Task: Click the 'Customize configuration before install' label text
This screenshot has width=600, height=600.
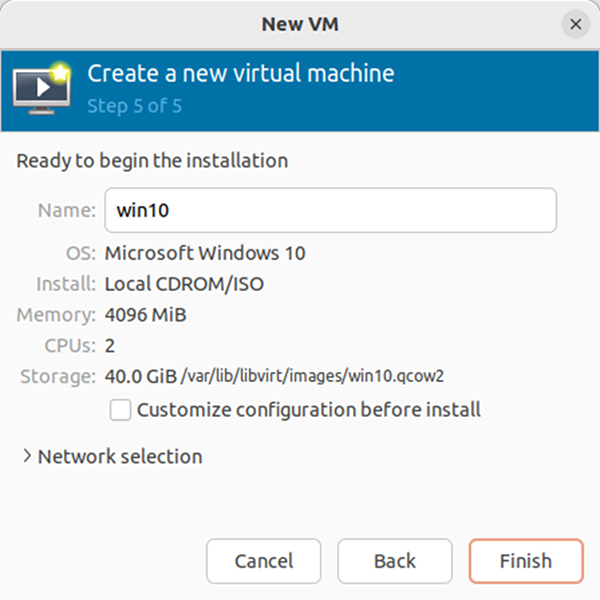Action: [308, 410]
